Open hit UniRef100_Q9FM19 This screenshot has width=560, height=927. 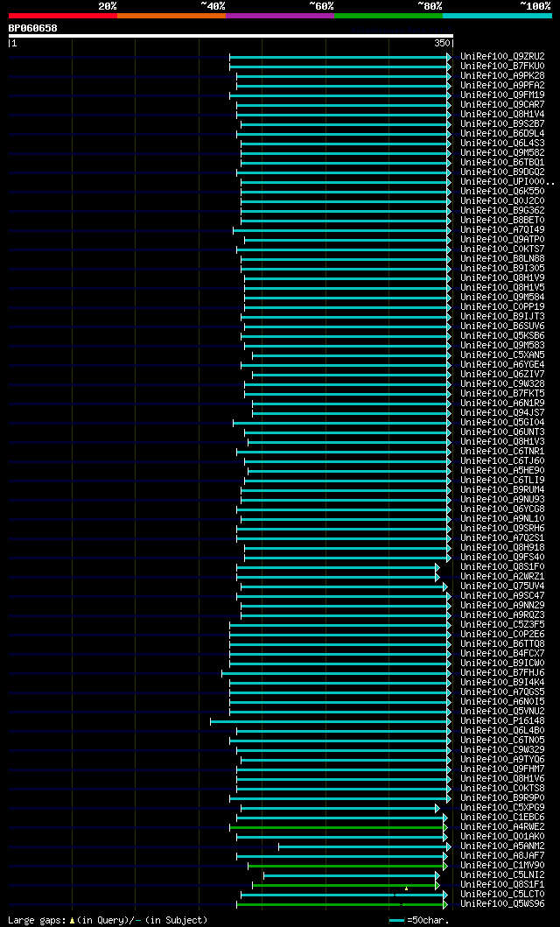503,95
